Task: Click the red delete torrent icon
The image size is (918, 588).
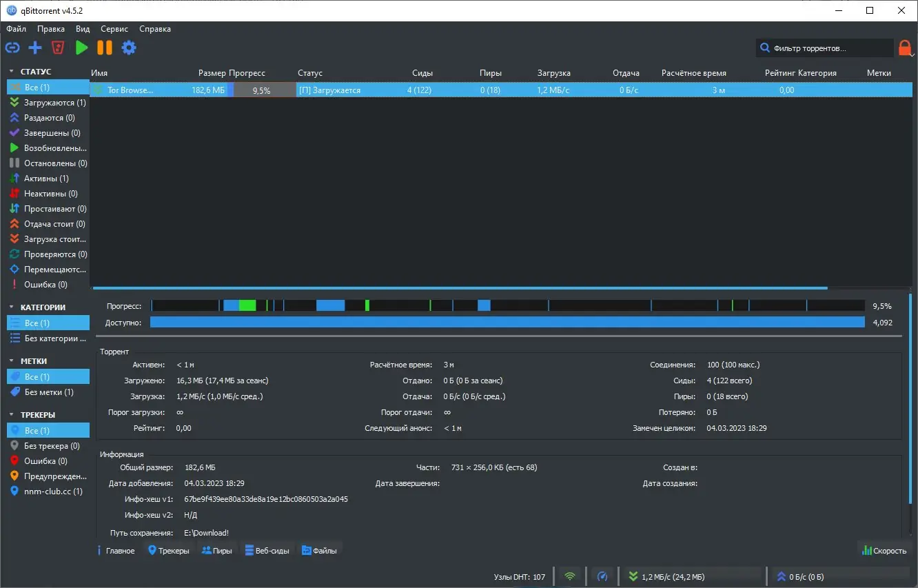Action: (x=59, y=48)
